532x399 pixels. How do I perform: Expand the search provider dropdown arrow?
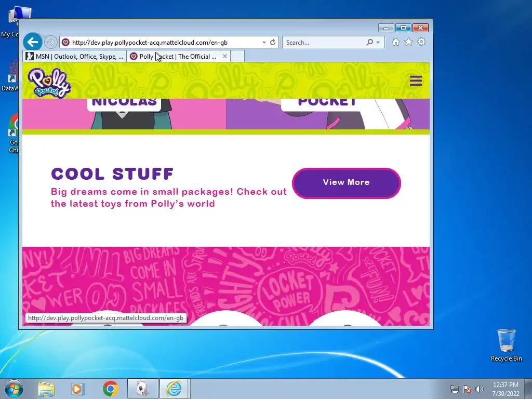click(x=378, y=43)
